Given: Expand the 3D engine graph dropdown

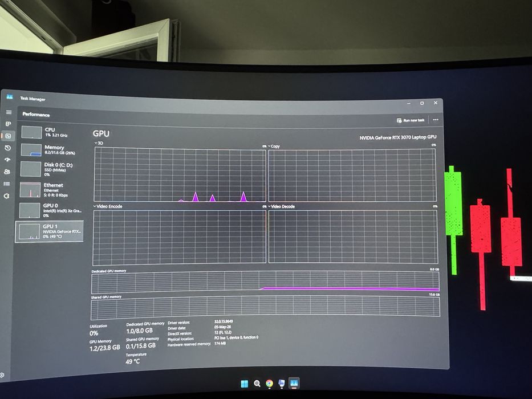Looking at the screenshot, I should coord(99,143).
